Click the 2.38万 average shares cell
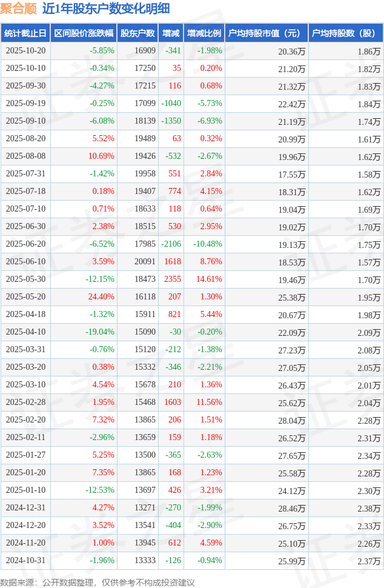This screenshot has height=588, width=384. click(369, 508)
